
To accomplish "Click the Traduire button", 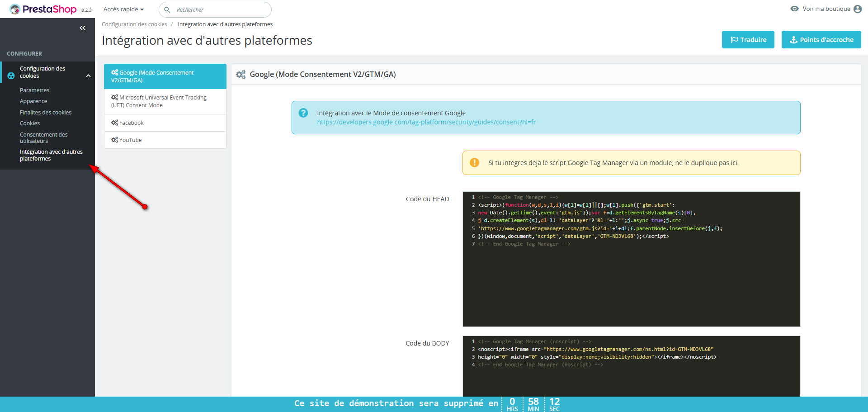I will [748, 40].
